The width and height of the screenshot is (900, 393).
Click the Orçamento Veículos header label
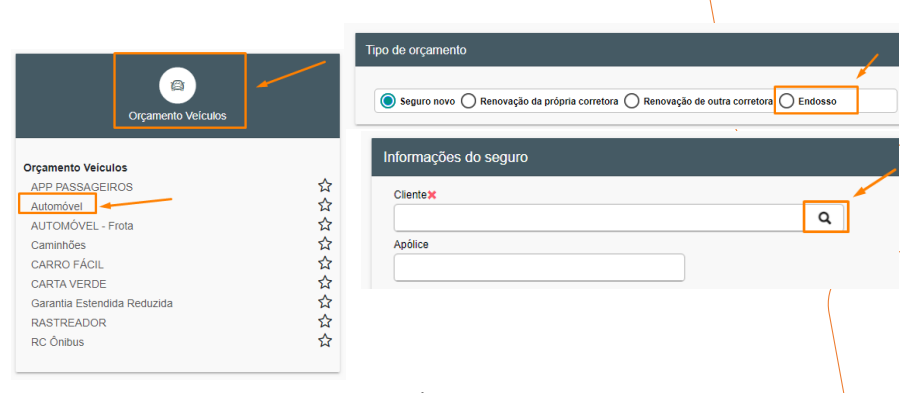tap(177, 116)
